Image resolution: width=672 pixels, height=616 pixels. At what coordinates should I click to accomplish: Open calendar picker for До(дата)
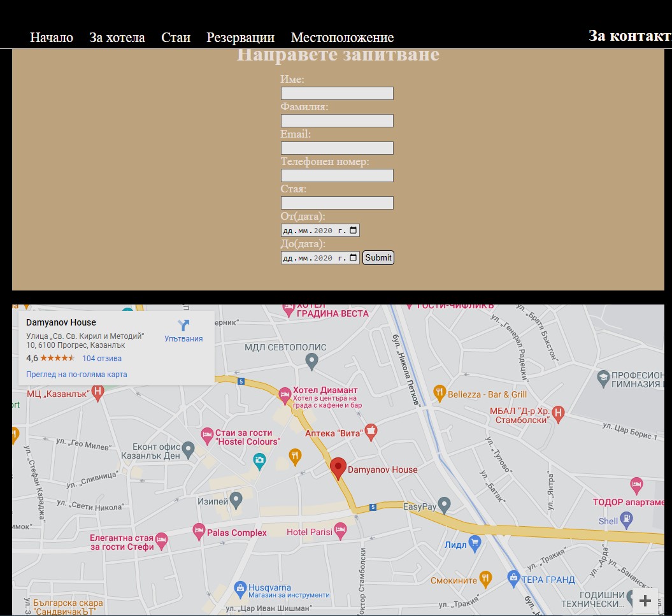(353, 257)
